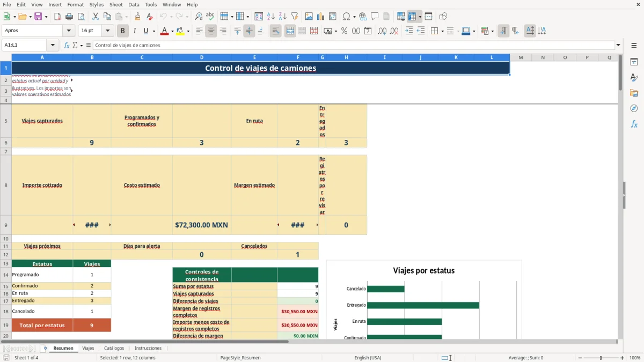Screen dimensions: 644x362
Task: Toggle italic formatting
Action: (x=135, y=31)
